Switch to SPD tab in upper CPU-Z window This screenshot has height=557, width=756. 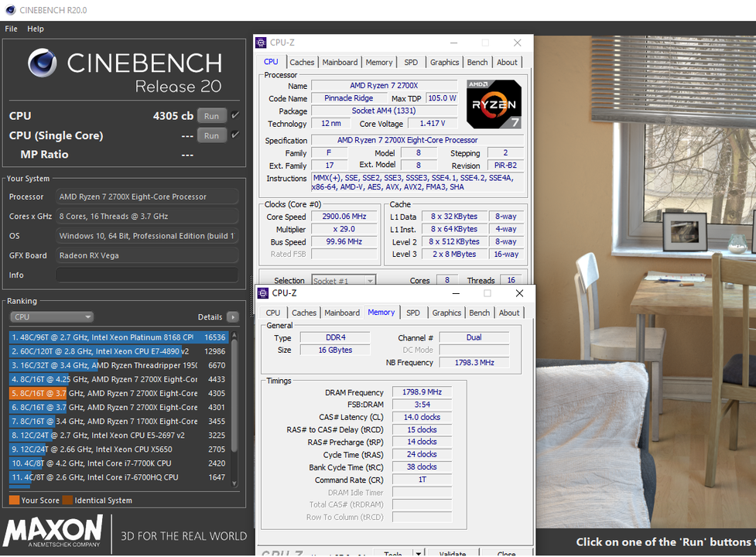click(411, 62)
